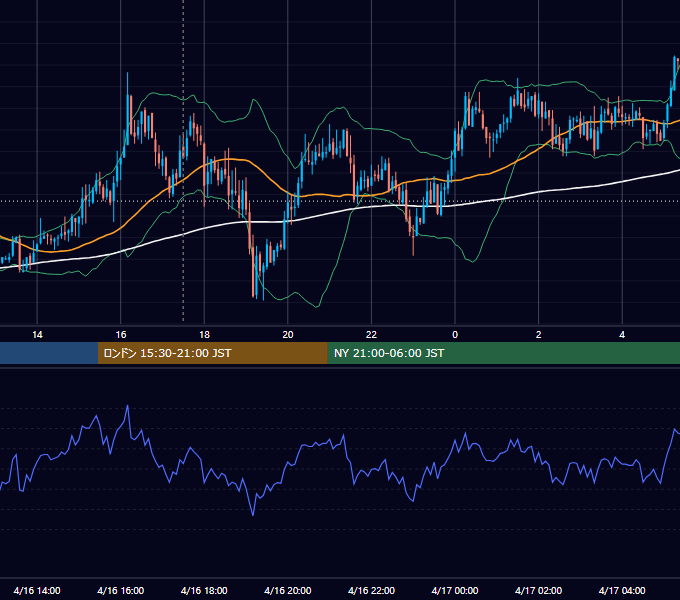This screenshot has height=600, width=680.
Task: Click the 4/17 04:00 label on oscillator axis
Action: tap(622, 590)
